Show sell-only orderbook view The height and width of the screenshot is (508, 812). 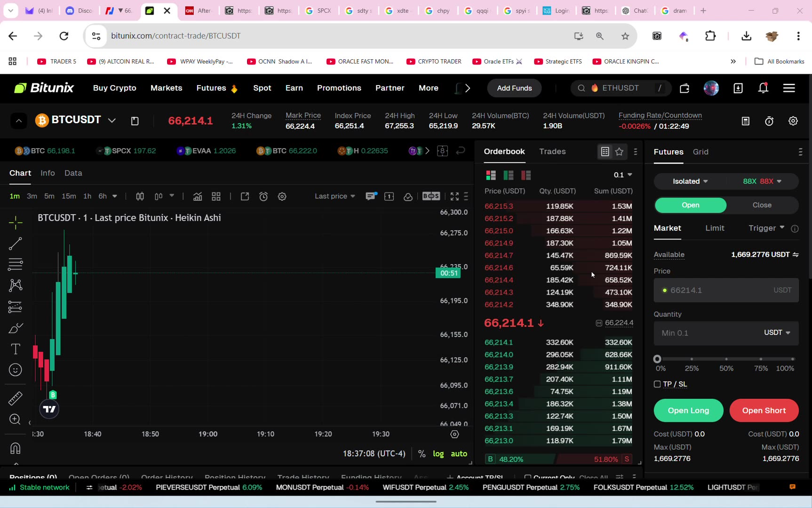pyautogui.click(x=526, y=175)
